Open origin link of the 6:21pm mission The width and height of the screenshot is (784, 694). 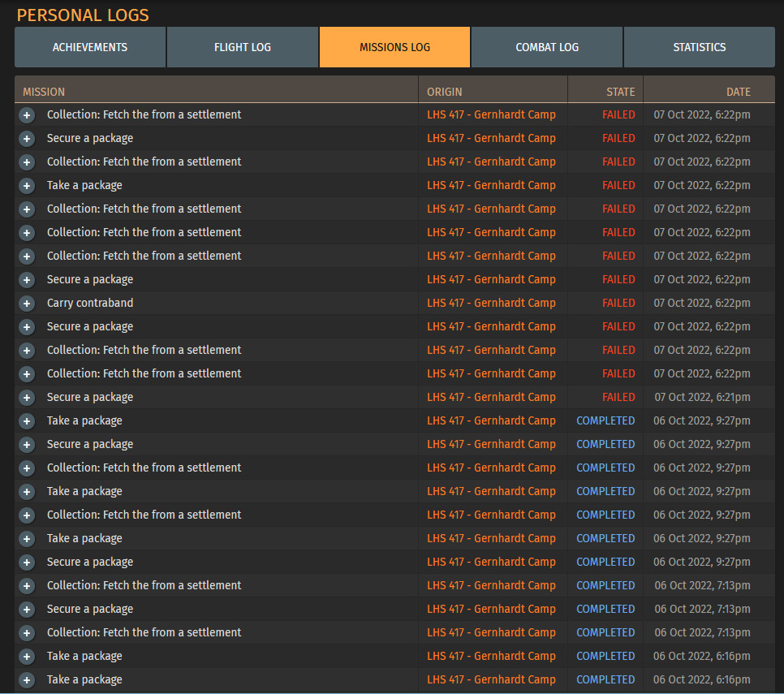point(491,397)
